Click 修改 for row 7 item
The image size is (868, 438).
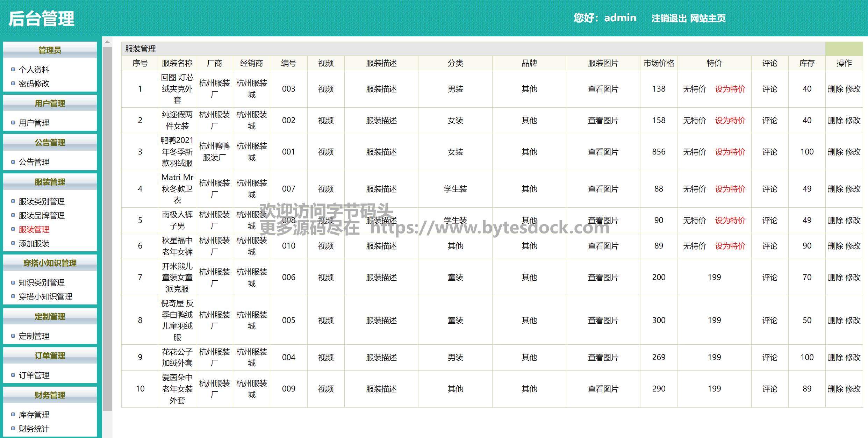click(x=853, y=277)
